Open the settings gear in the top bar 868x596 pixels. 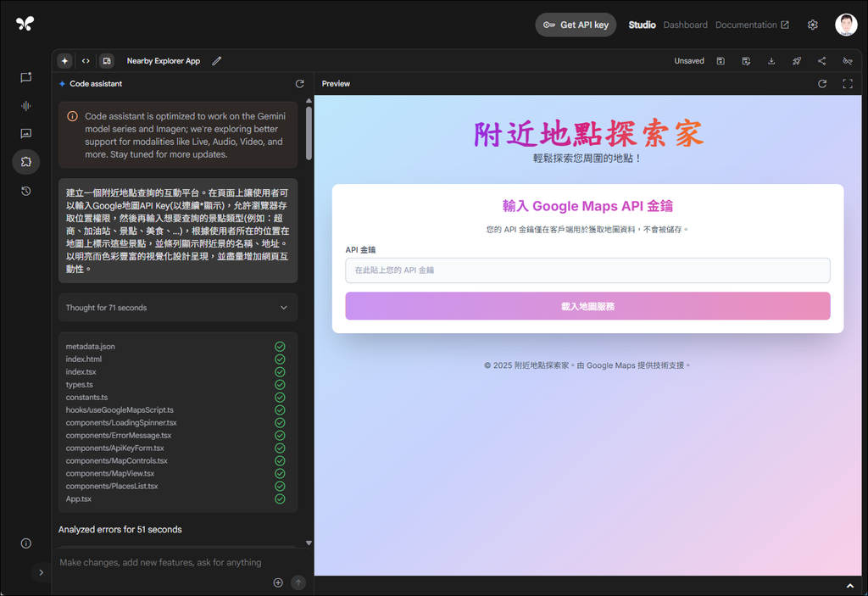(x=813, y=25)
